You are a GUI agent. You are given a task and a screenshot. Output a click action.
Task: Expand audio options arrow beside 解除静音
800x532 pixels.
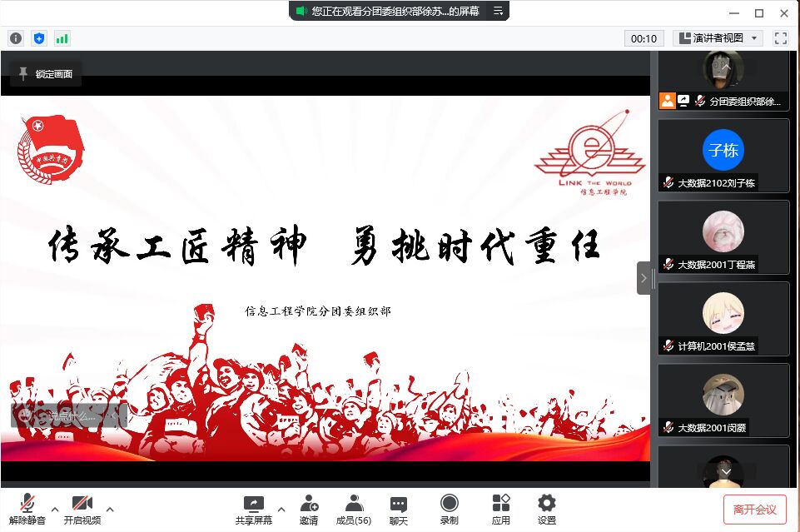point(55,509)
